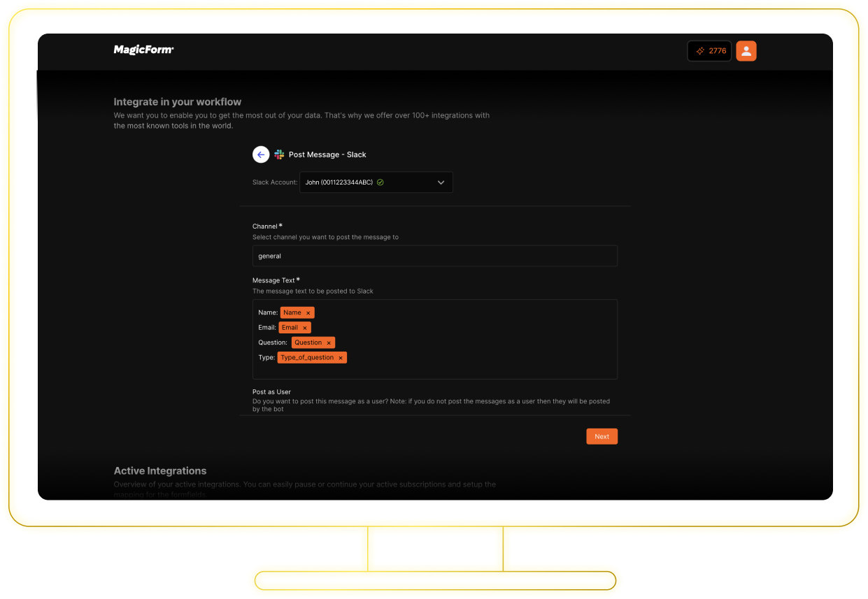This screenshot has height=599, width=868.
Task: Remove the Question tag with x
Action: pyautogui.click(x=329, y=343)
